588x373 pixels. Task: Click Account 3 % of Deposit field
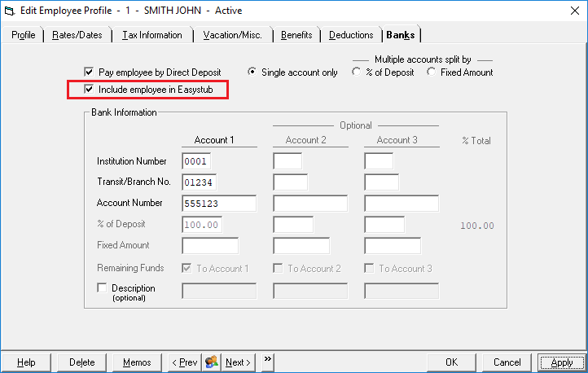click(x=384, y=225)
